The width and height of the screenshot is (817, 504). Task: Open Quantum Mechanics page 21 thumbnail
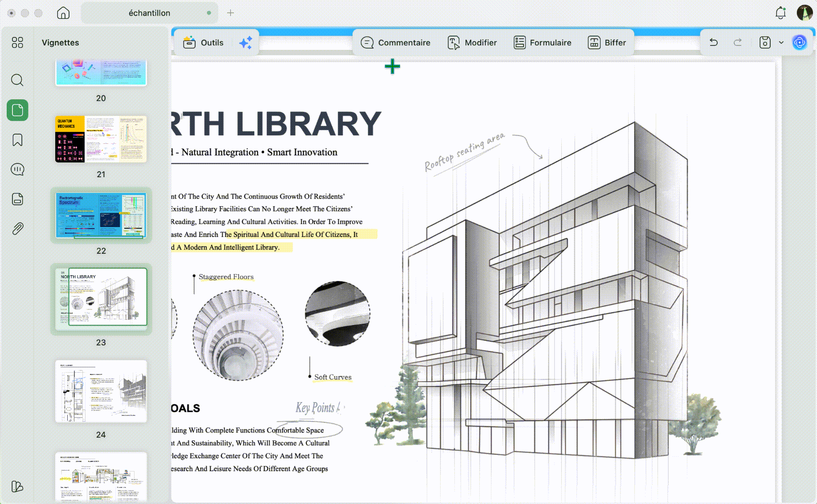point(101,139)
